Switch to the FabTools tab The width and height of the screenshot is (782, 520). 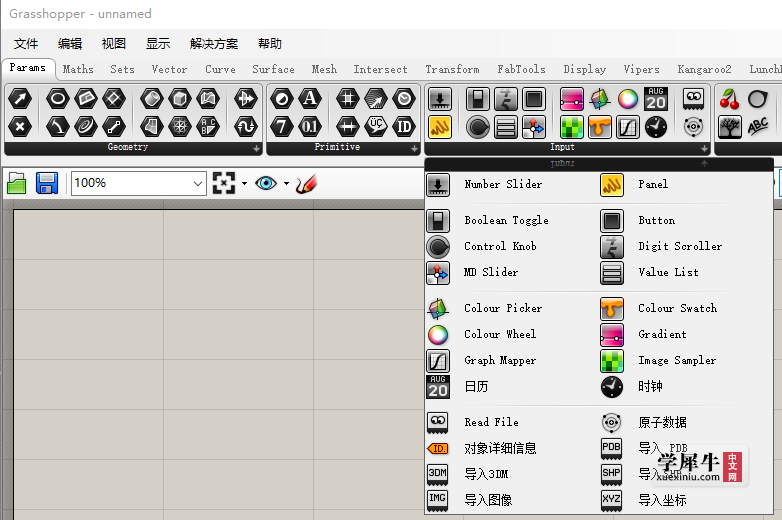coord(521,69)
